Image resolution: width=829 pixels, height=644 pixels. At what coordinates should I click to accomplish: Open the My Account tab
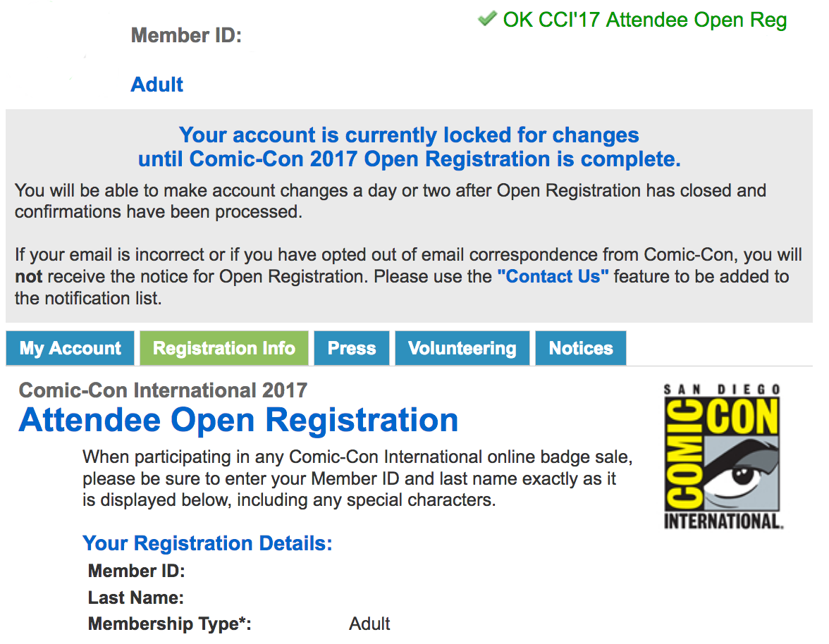pos(70,348)
